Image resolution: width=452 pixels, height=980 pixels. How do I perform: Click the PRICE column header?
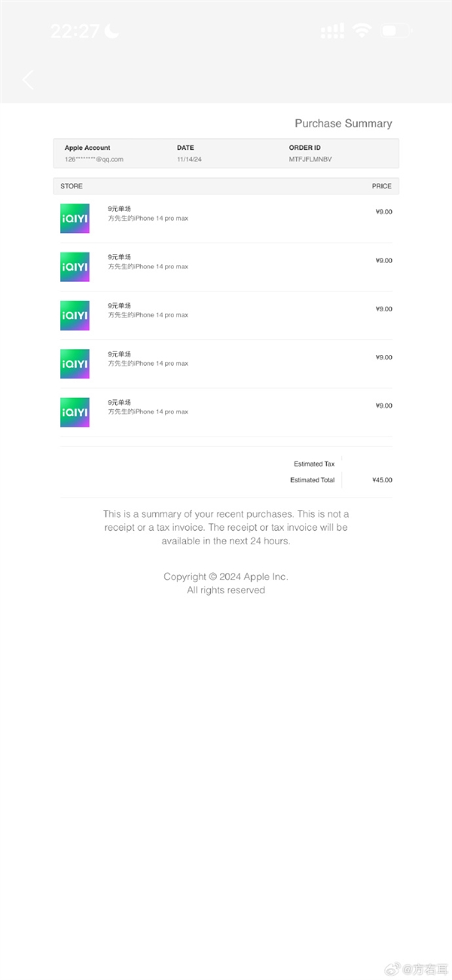pos(382,186)
